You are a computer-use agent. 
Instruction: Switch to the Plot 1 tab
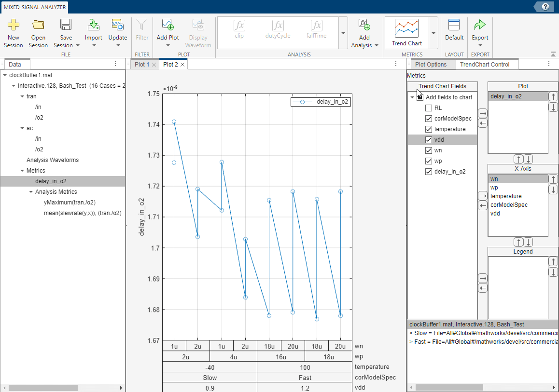[141, 65]
